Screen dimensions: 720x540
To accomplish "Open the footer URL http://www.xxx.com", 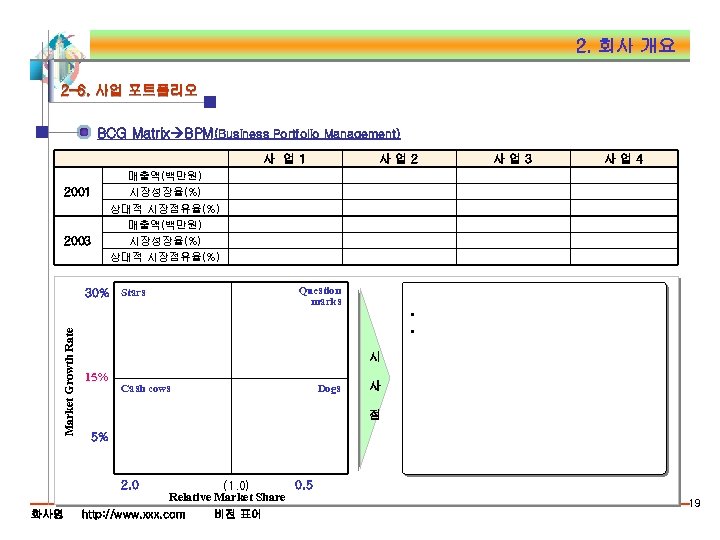I will click(133, 514).
